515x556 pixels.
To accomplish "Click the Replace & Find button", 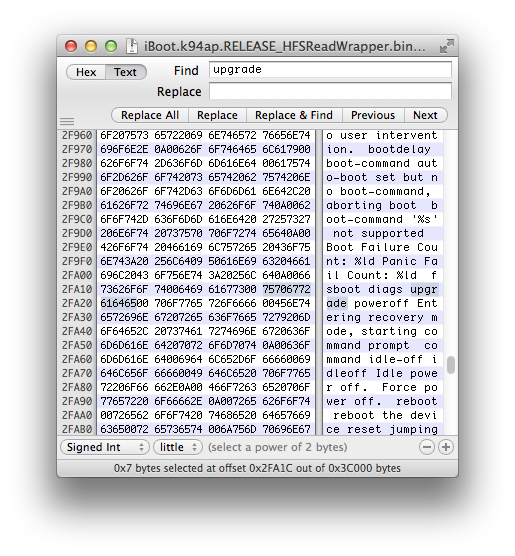I will [x=294, y=115].
